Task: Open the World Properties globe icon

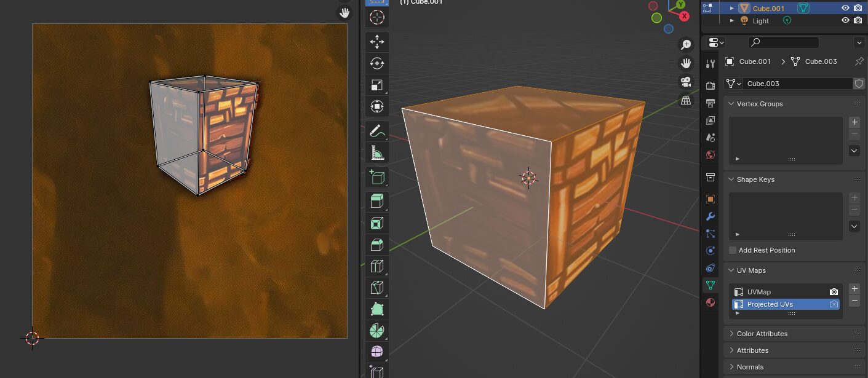Action: click(711, 155)
